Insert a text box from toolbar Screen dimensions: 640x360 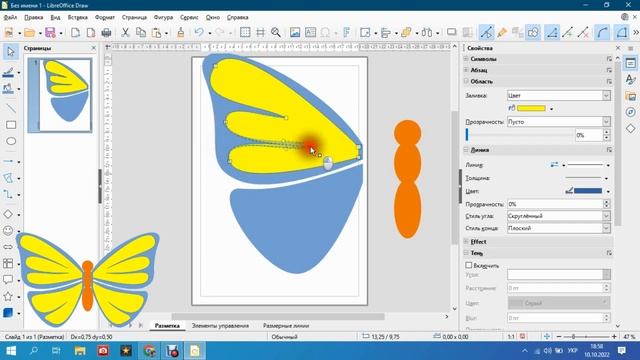310,33
